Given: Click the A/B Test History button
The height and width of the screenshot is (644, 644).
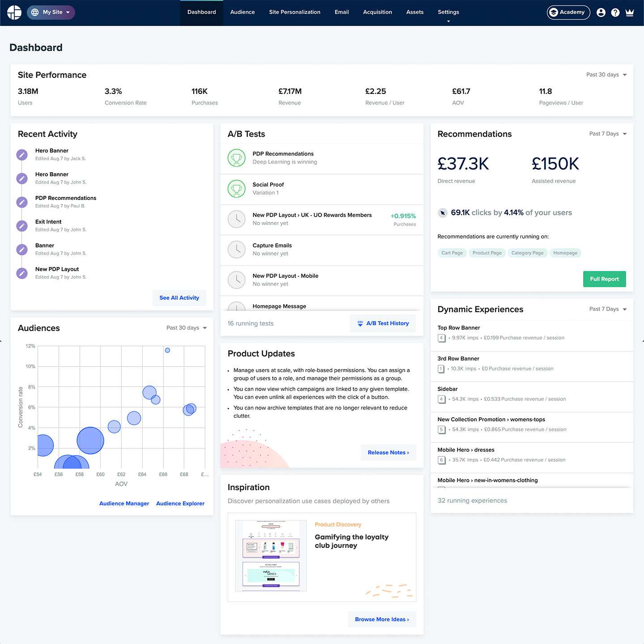Looking at the screenshot, I should pos(383,323).
